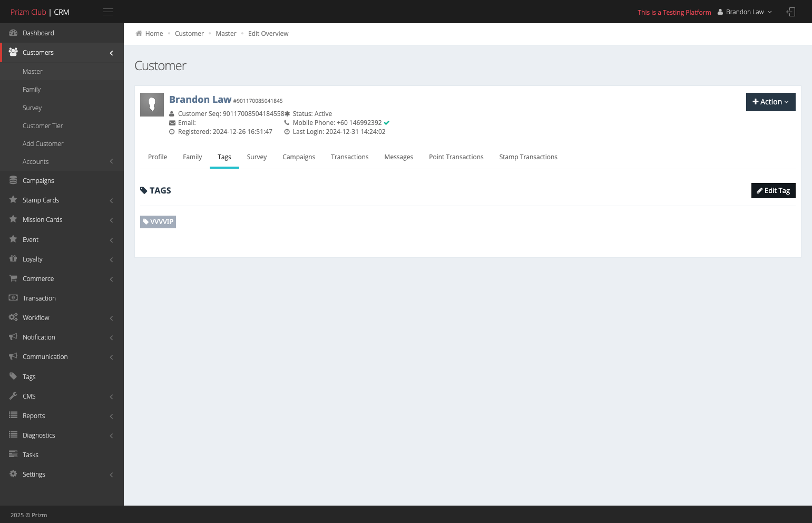Viewport: 812px width, 523px height.
Task: Open the Stamp Transactions tab
Action: [x=528, y=157]
